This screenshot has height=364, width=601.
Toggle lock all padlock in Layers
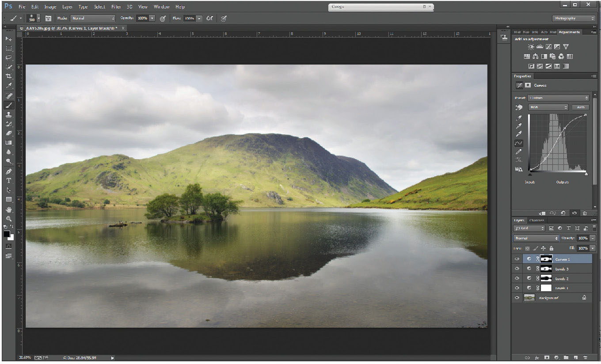pos(551,249)
